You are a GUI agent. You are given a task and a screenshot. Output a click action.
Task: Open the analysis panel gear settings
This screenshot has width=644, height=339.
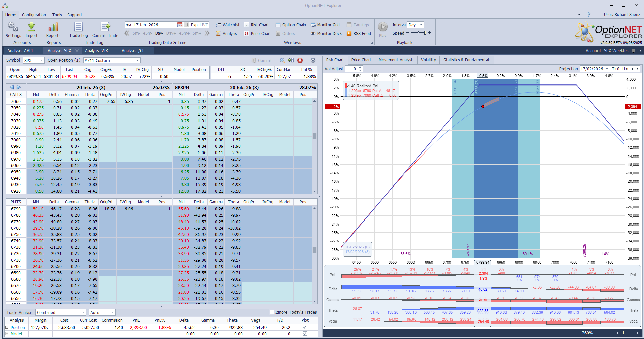[x=313, y=60]
